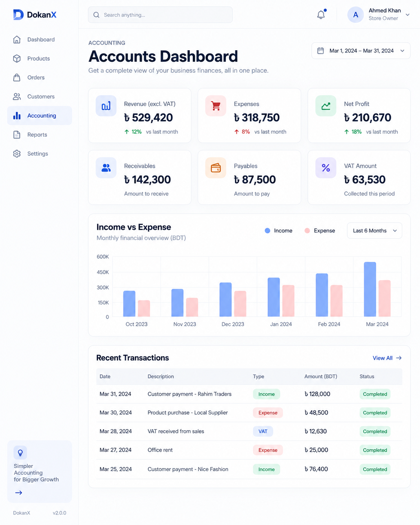
Task: Click the Net Profit 18% arrow indicator
Action: (353, 132)
